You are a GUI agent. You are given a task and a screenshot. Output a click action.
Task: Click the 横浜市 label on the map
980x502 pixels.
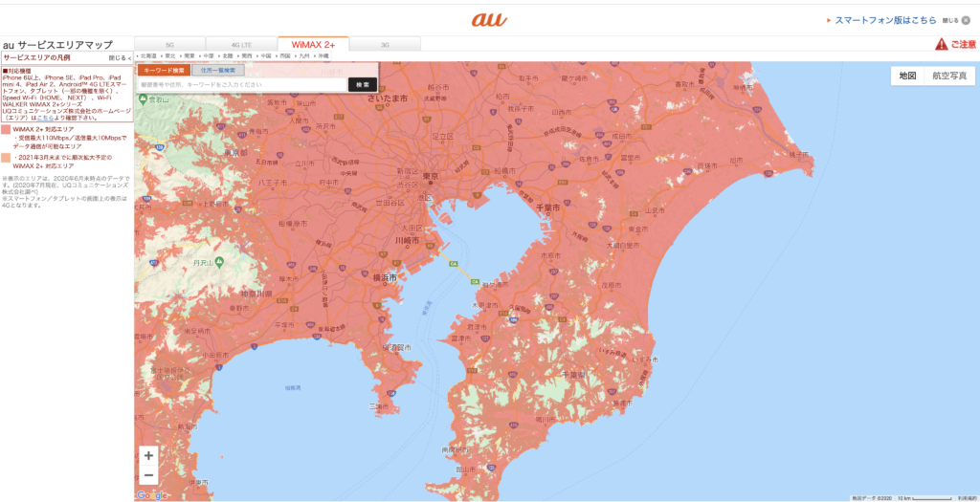[385, 278]
